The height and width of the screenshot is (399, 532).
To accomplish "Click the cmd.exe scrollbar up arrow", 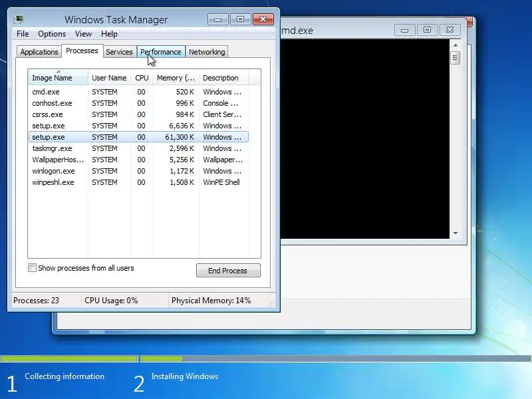I will (x=456, y=45).
